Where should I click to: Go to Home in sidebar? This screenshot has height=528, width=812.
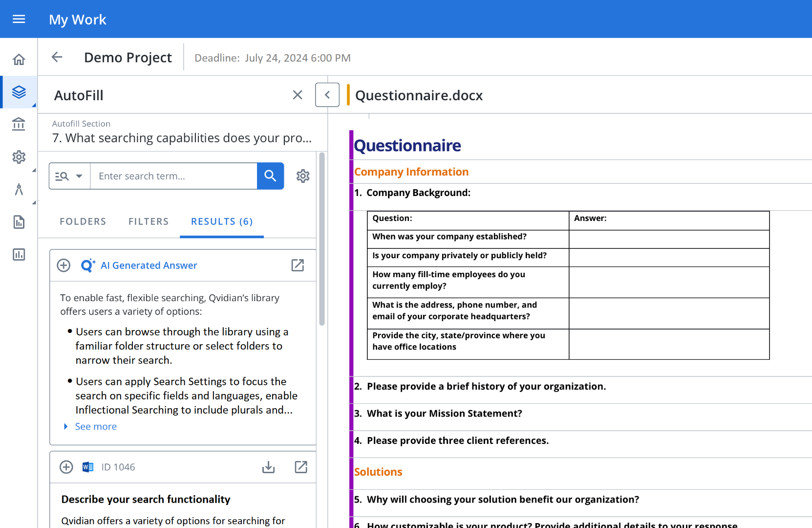tap(19, 60)
